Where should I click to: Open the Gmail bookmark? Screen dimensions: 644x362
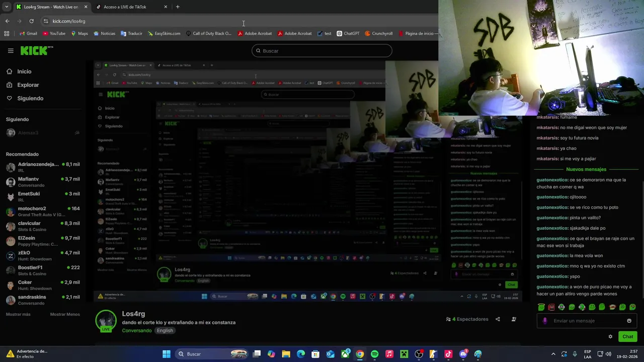click(x=28, y=34)
